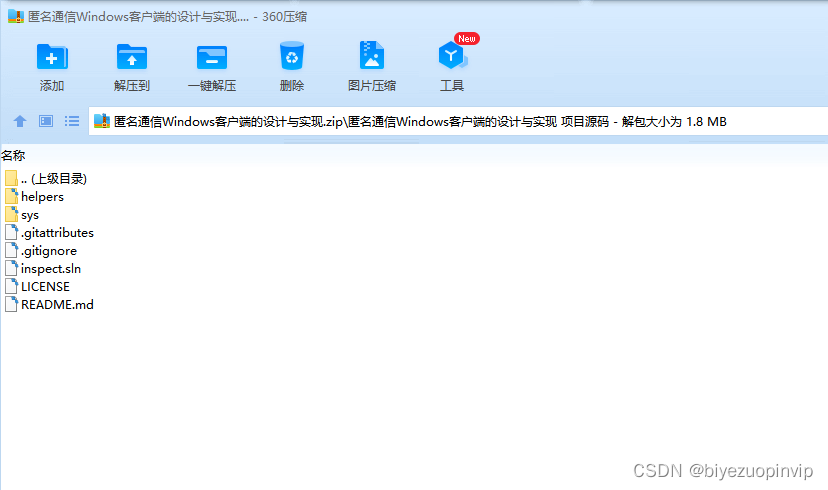Click the 360压缩 app icon in the title bar

pos(16,16)
